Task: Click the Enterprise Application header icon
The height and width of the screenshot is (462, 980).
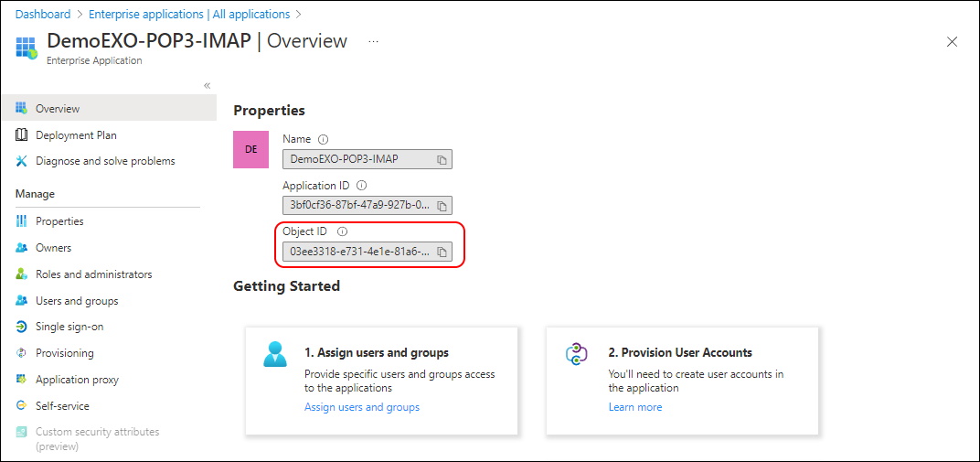Action: click(x=27, y=48)
